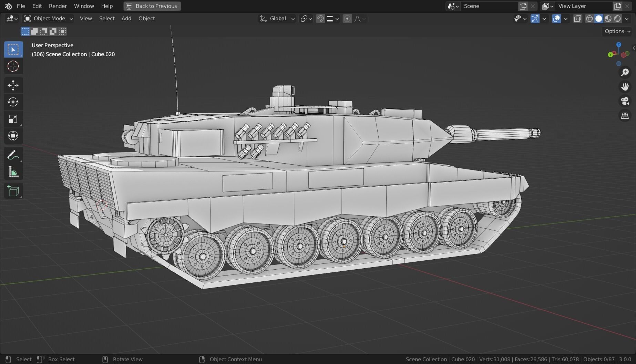Click the Zoom view magnifier icon
The height and width of the screenshot is (364, 636).
(x=625, y=72)
